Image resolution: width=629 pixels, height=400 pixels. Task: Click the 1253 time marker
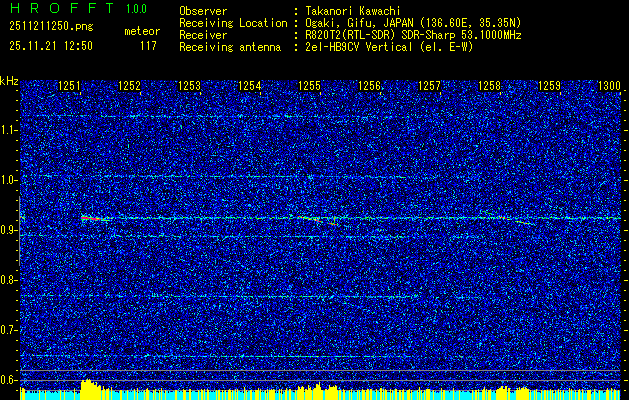tap(189, 86)
